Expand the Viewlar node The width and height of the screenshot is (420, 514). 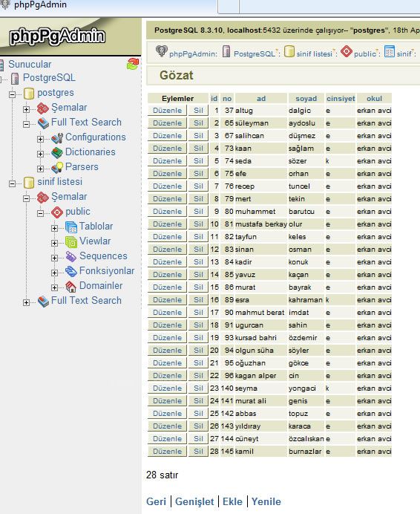click(54, 243)
